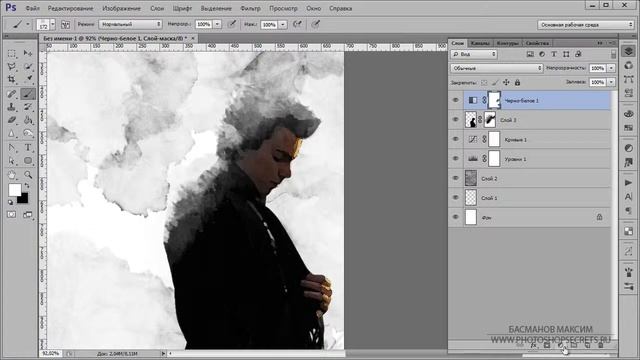Toggle pressure for opacity button
Viewport: 640px width, 360px height.
(232, 24)
